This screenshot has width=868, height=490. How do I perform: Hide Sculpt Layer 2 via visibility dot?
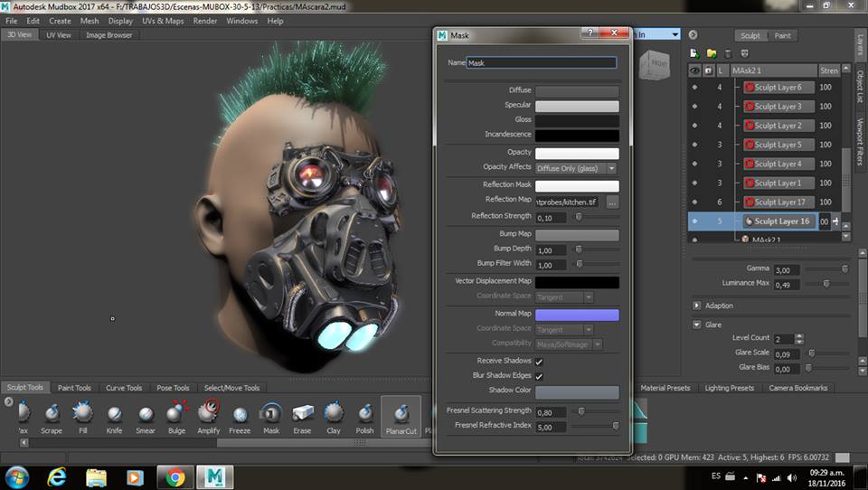(694, 126)
